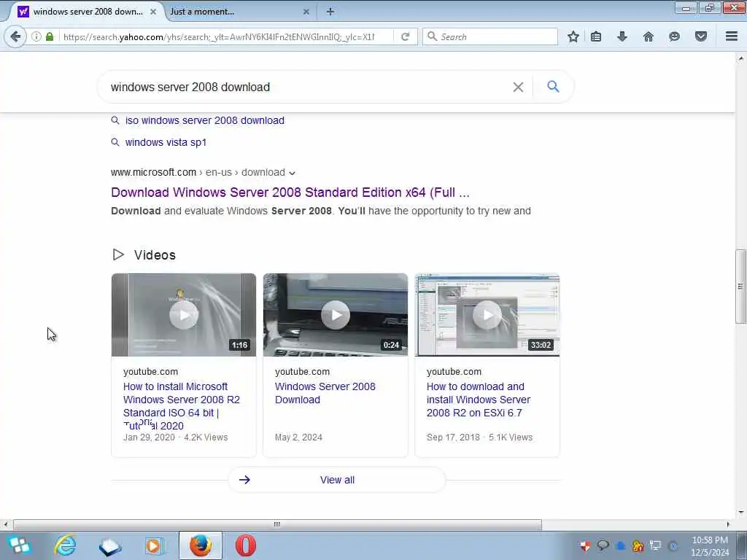Screen dimensions: 747x560
Task: Reload the page with the refresh icon
Action: (x=406, y=36)
